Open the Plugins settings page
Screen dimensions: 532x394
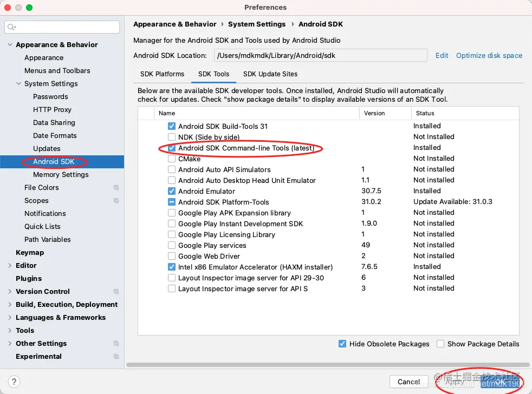click(x=29, y=278)
